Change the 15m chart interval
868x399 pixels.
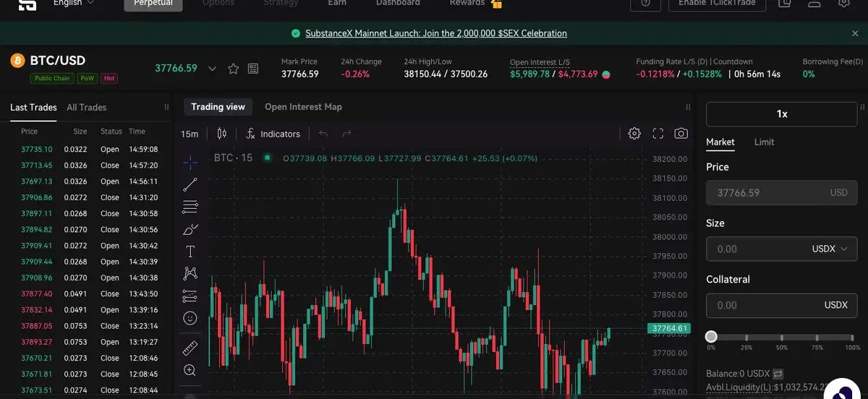(190, 134)
